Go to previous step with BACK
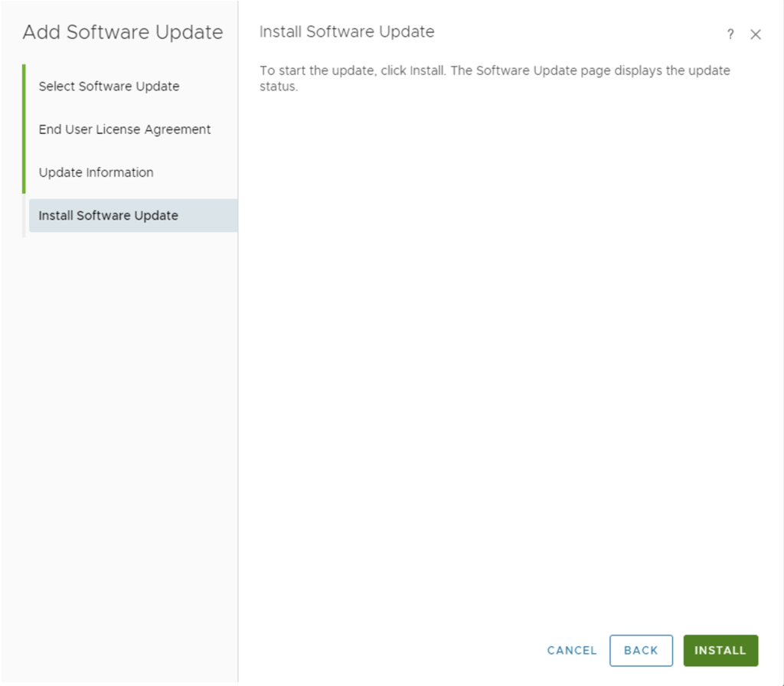Viewport: 784px width, 686px height. coord(641,650)
